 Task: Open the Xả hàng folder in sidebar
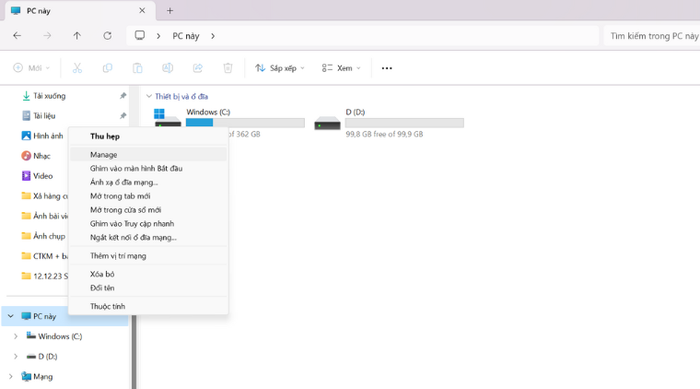point(45,196)
